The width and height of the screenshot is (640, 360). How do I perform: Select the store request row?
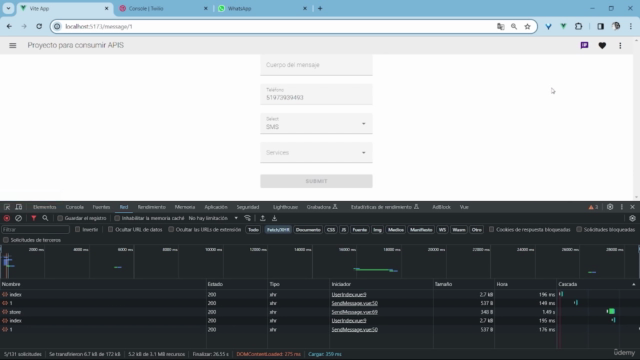[x=279, y=312]
